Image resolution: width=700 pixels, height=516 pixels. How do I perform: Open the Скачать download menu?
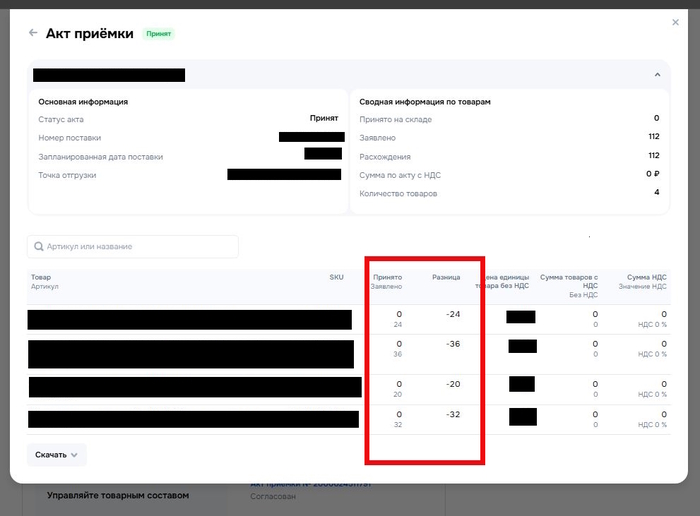56,455
